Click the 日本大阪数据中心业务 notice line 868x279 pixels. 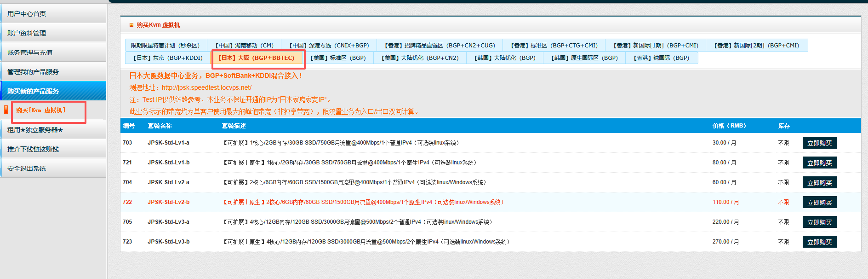pyautogui.click(x=216, y=76)
